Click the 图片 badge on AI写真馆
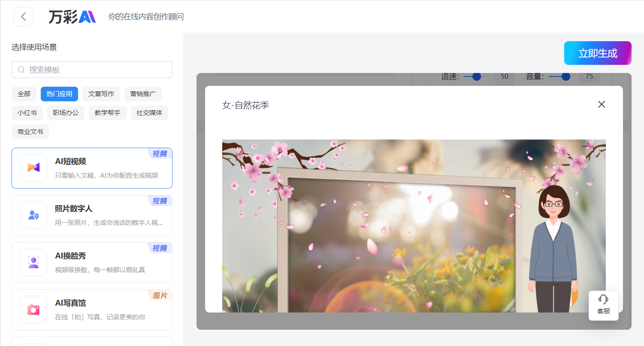Screen dimensions: 644x346 coord(160,295)
